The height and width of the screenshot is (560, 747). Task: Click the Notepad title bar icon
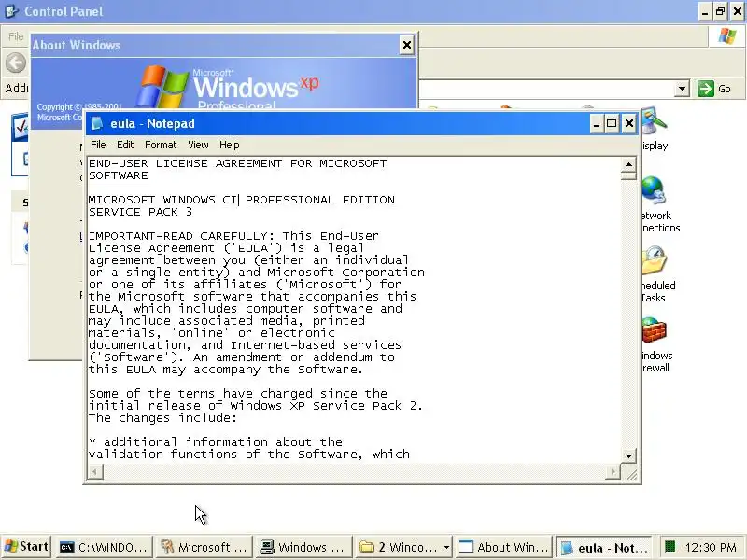97,123
